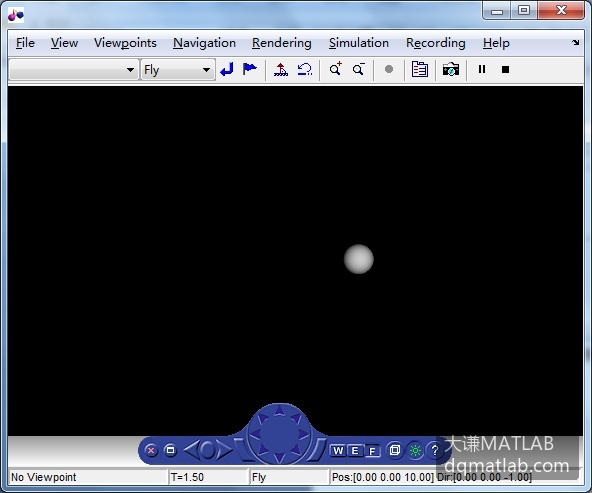
Task: Start recording with the gray circle button
Action: tap(389, 69)
